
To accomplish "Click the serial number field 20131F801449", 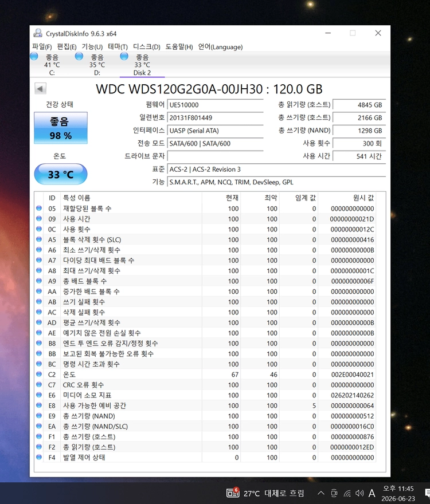I will (x=216, y=117).
